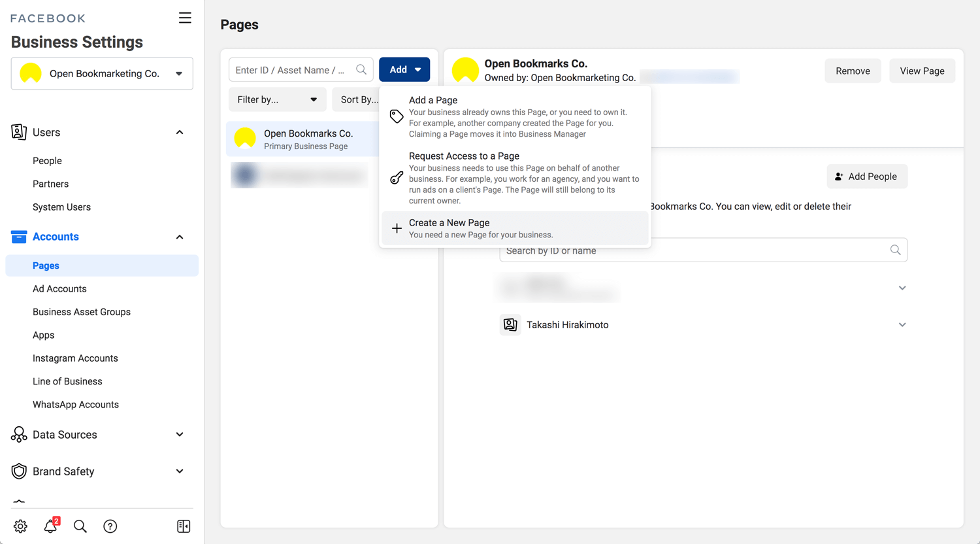Open Business Settings gear icon
Image resolution: width=980 pixels, height=544 pixels.
coord(20,526)
